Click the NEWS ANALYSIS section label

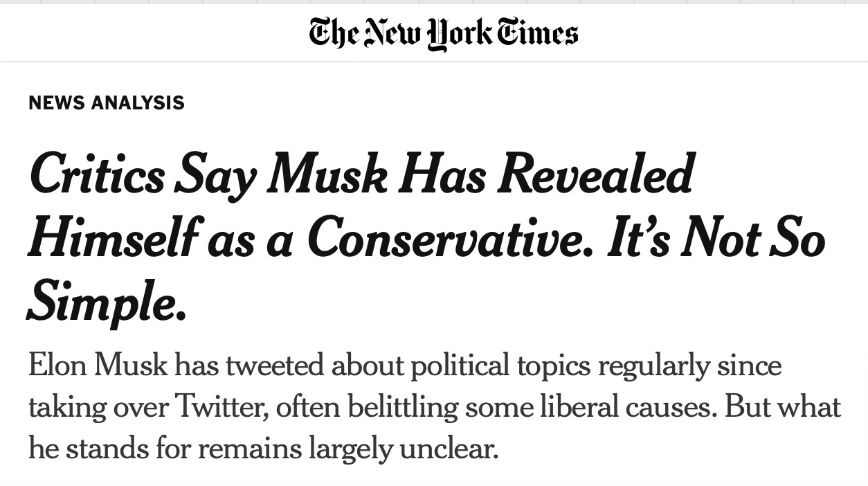click(107, 102)
